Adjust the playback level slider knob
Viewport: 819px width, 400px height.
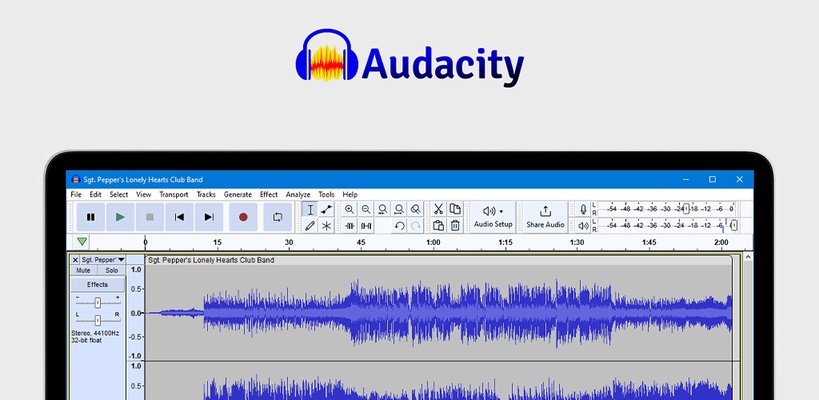[x=734, y=226]
